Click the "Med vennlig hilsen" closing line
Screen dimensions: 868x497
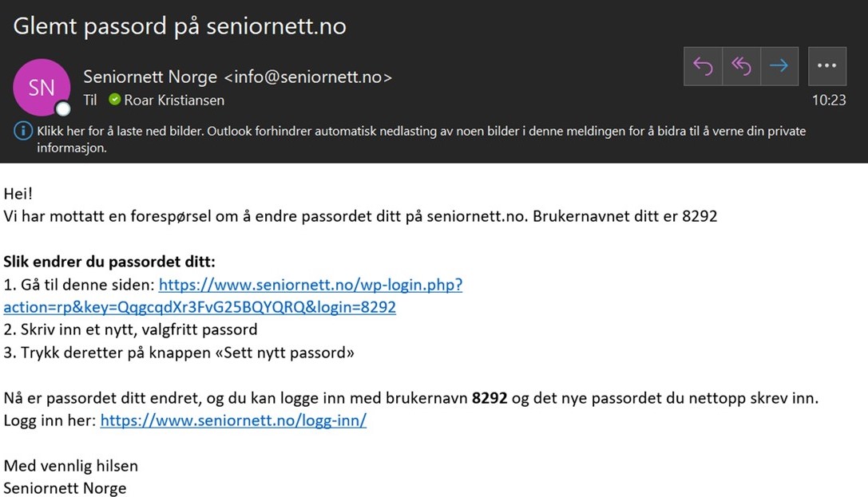[71, 465]
